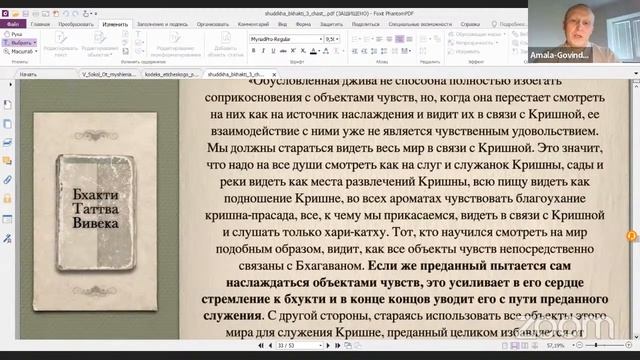Click zoom in plus button in status bar

pos(629,345)
